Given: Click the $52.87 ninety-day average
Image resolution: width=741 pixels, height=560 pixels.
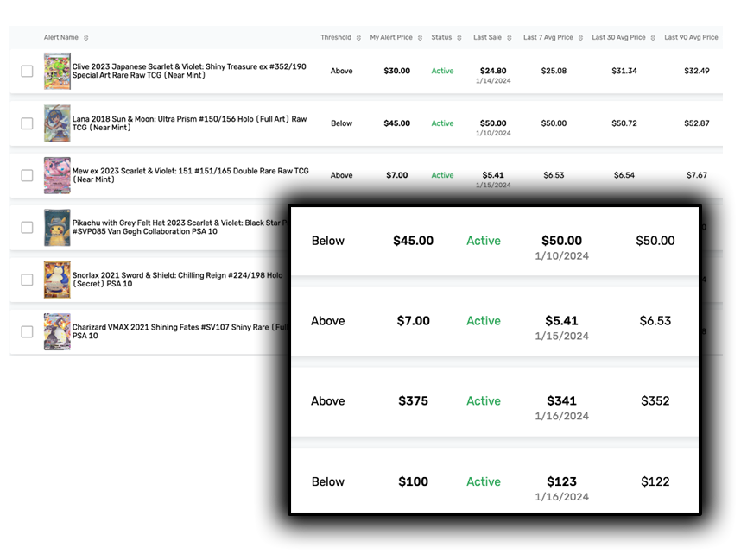Looking at the screenshot, I should 697,123.
